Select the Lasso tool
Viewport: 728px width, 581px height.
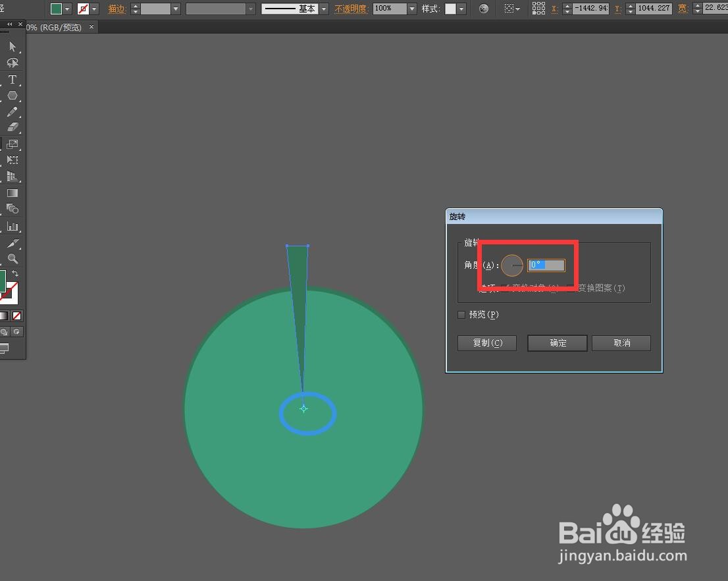[13, 63]
